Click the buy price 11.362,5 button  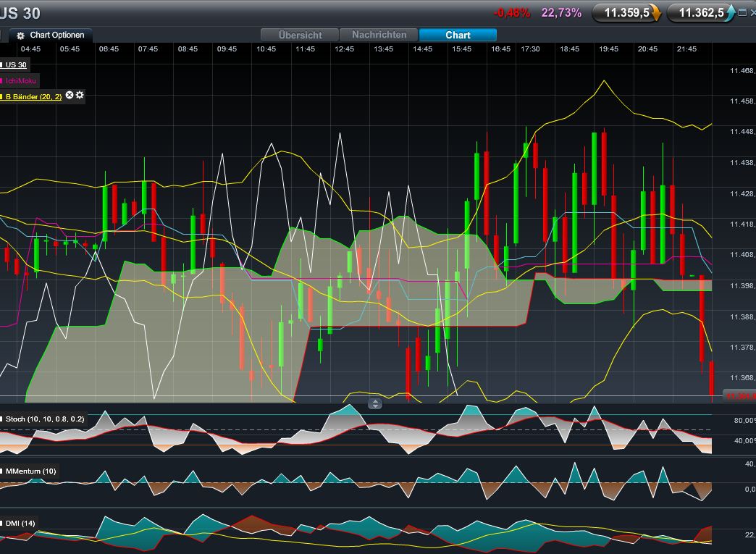(x=701, y=12)
